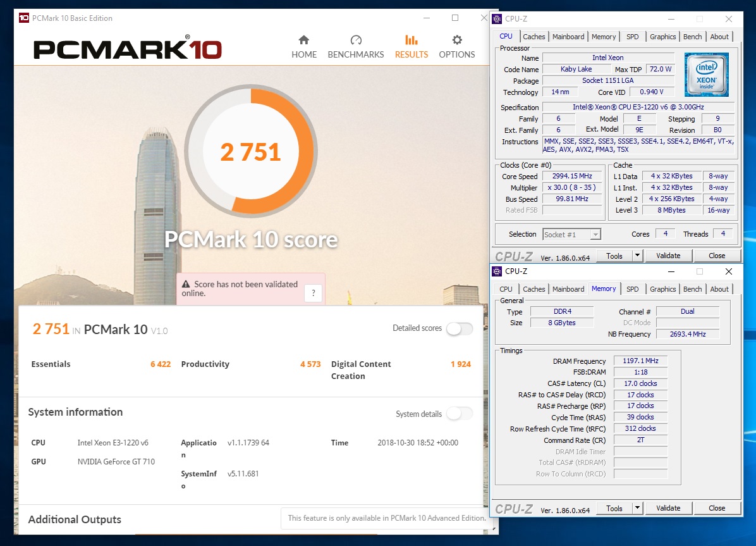Click the NB Frequency value 2693.4 MHz
Viewport: 756px width, 546px height.
click(688, 334)
